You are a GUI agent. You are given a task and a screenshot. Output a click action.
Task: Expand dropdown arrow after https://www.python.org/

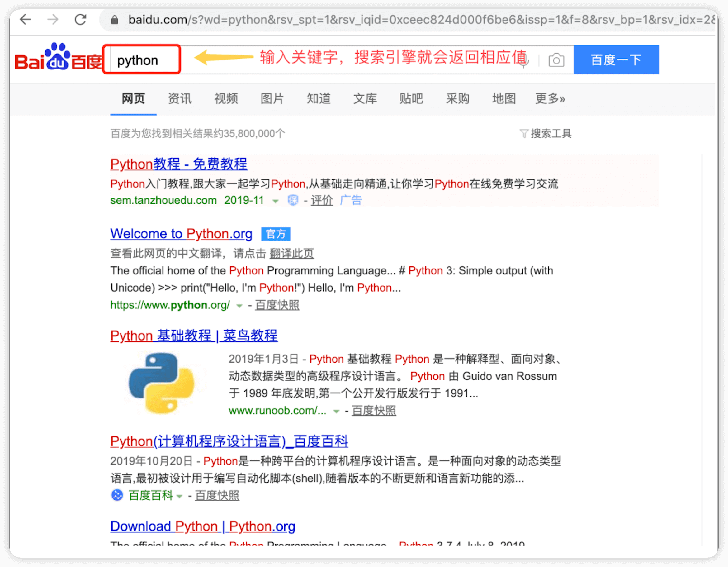click(239, 306)
